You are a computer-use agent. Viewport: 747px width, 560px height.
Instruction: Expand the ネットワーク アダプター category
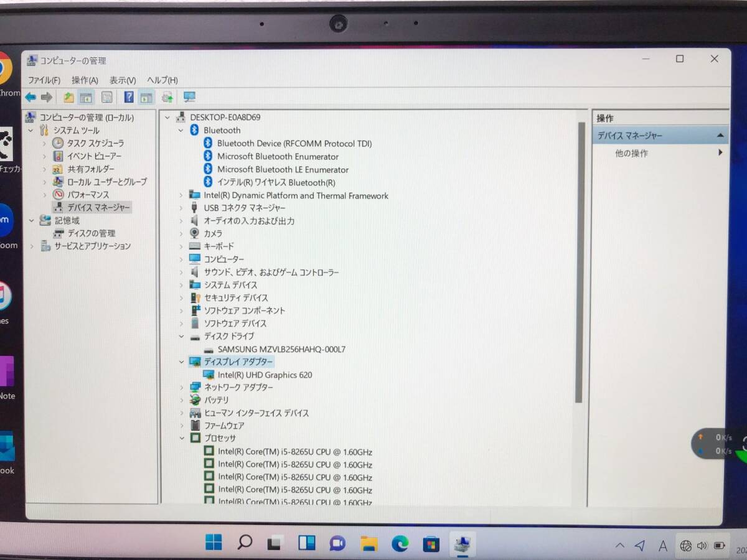(181, 388)
